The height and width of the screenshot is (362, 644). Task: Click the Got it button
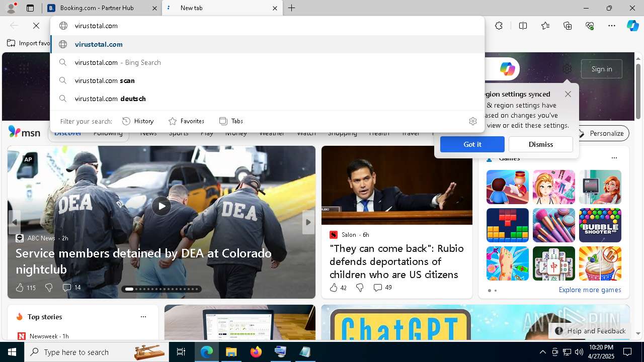472,144
